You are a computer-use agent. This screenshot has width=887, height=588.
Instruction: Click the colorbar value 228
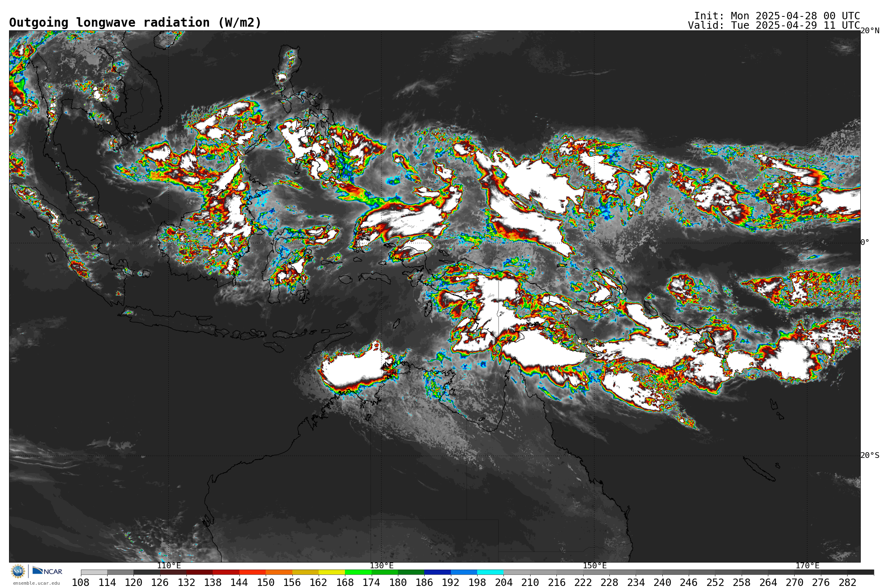pyautogui.click(x=609, y=582)
